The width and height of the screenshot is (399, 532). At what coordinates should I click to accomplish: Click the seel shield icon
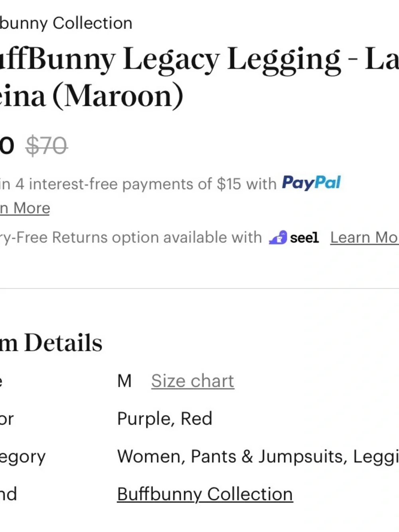[x=278, y=237]
